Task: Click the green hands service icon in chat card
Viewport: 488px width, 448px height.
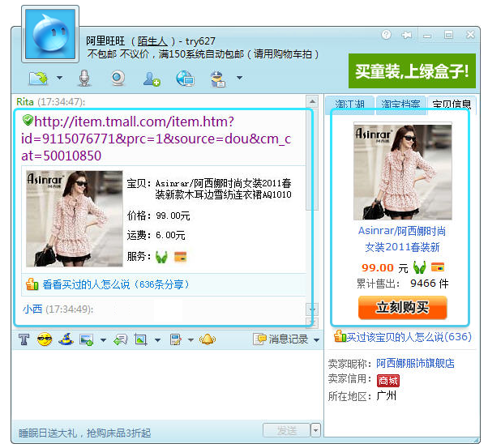Action: [161, 257]
